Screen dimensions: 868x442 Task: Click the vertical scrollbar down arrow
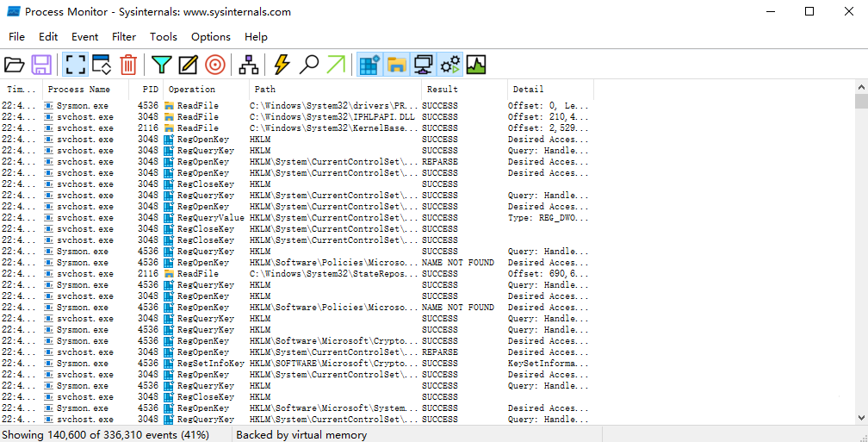pos(861,418)
